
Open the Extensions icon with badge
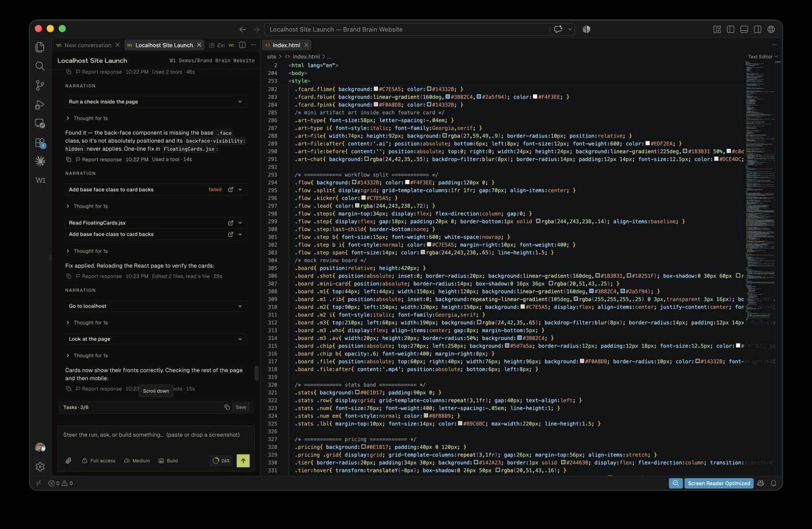tap(40, 143)
